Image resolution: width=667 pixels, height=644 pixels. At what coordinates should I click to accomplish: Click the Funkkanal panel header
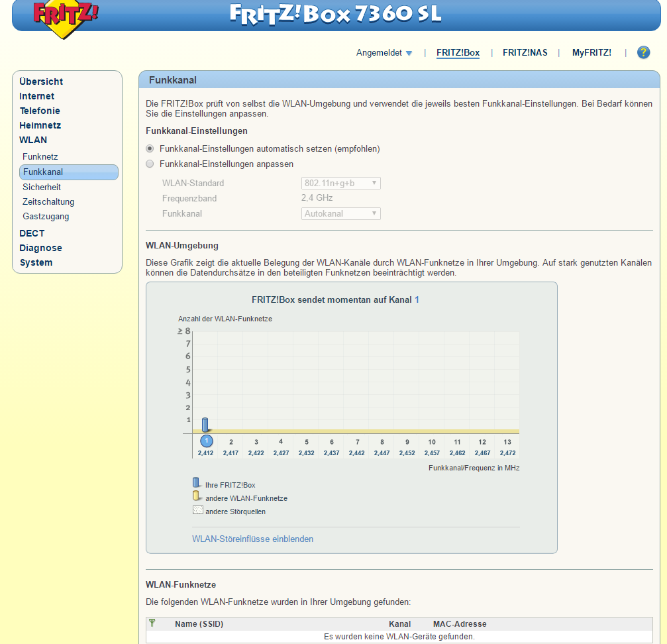[x=399, y=80]
